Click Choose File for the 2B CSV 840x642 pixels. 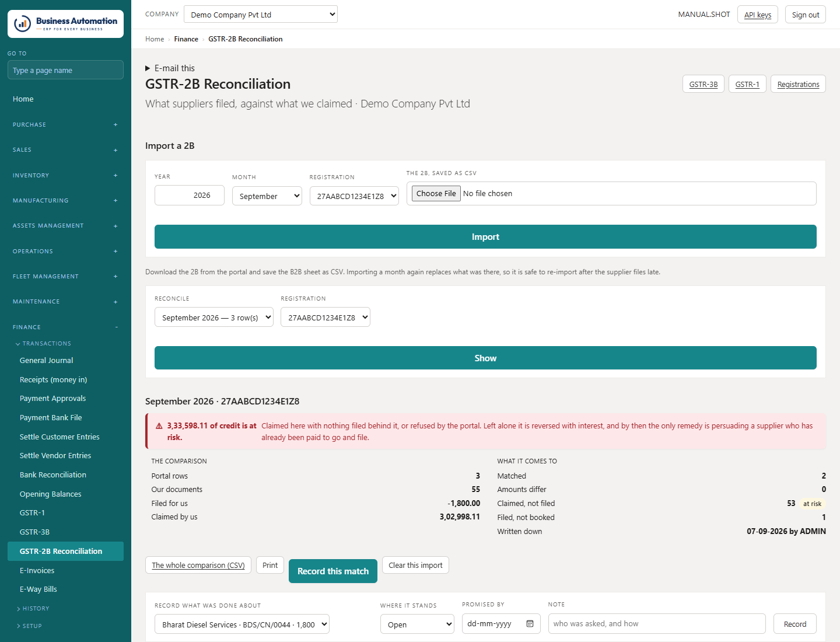pyautogui.click(x=436, y=193)
